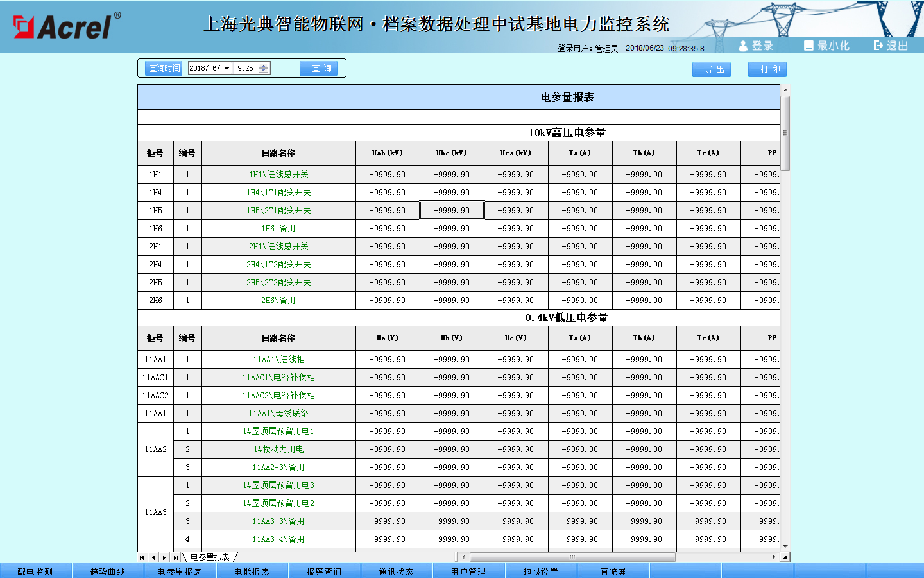The image size is (924, 578).
Task: Open 报警查询 from bottom navigation
Action: coord(324,572)
